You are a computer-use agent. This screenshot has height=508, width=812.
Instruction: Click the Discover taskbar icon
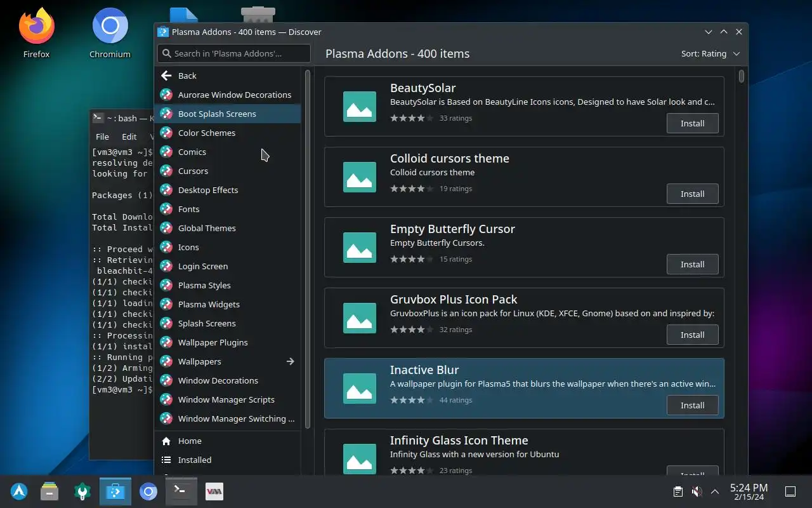coord(115,491)
